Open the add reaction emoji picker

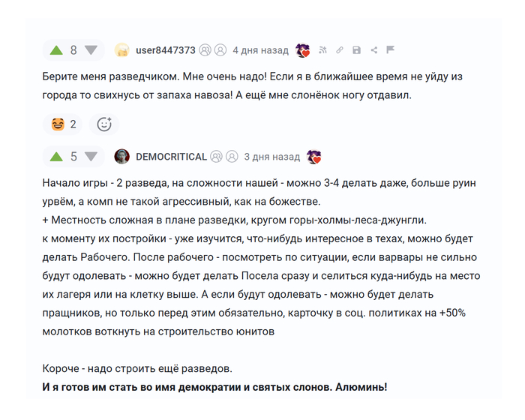click(x=104, y=124)
